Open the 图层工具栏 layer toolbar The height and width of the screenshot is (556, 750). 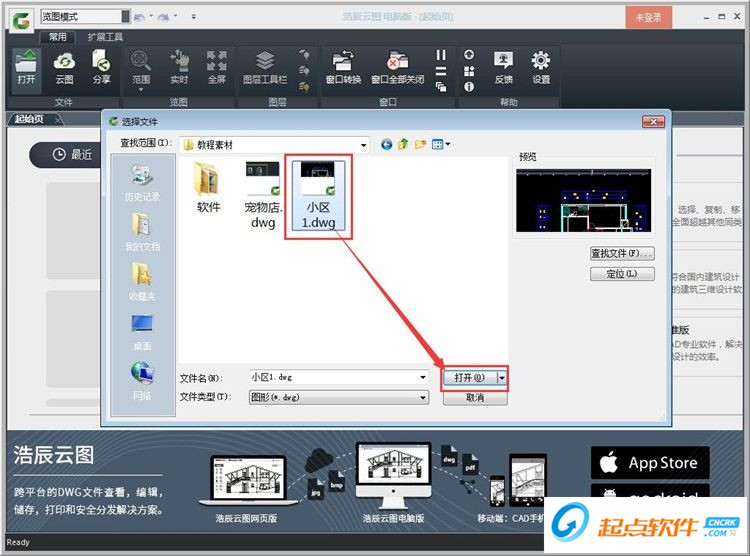[265, 67]
